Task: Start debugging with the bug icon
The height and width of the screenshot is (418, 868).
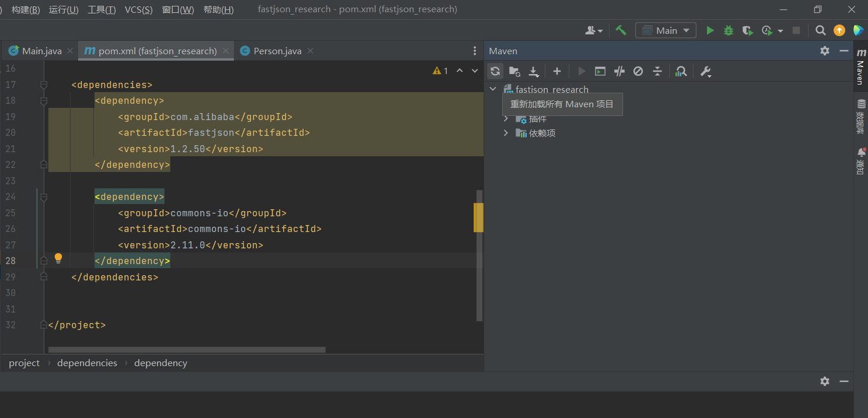Action: click(728, 30)
